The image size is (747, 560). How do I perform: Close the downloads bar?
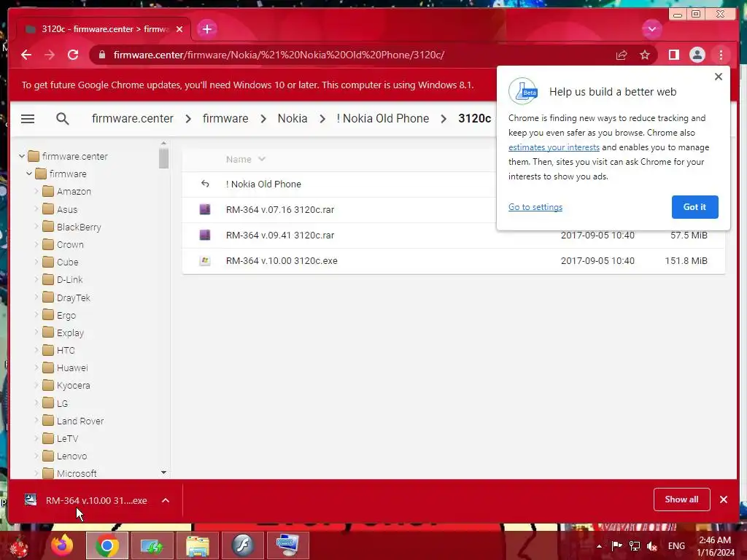(724, 499)
